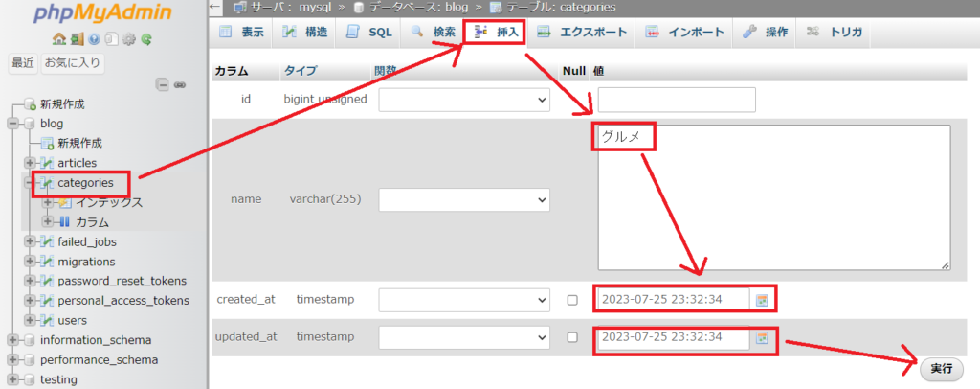This screenshot has width=980, height=389.
Task: Click the migrations table icon
Action: pos(48,262)
